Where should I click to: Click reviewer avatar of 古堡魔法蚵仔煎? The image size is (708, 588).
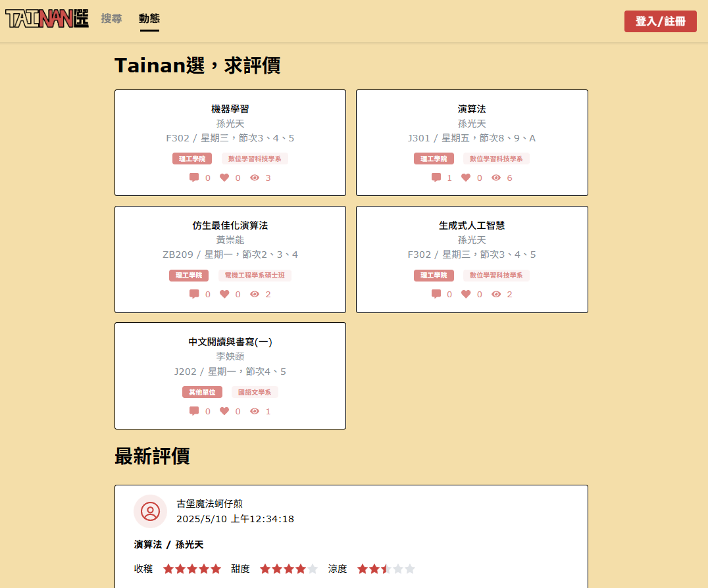(151, 511)
